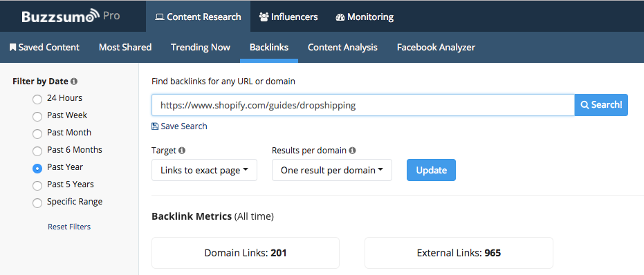Click the Backlink Metrics (All time) heading
644x275 pixels.
tap(213, 216)
